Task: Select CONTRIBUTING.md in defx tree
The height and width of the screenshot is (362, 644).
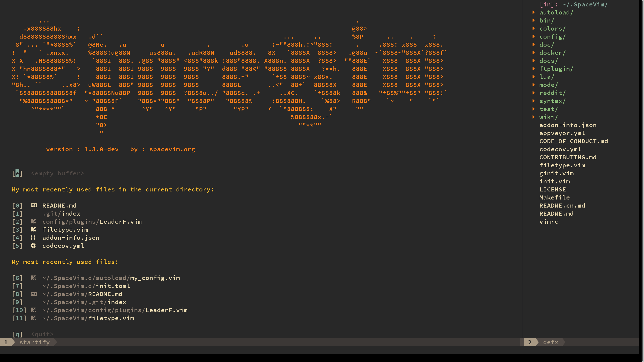Action: tap(568, 157)
